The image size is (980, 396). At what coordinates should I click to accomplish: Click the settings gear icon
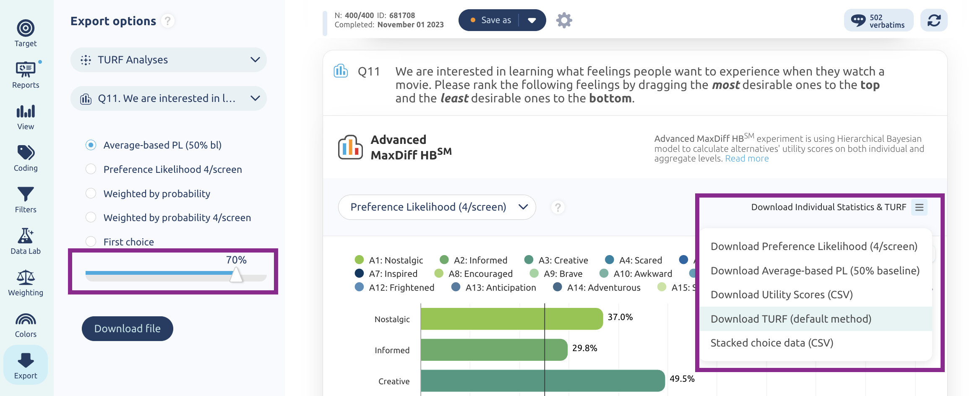tap(564, 20)
